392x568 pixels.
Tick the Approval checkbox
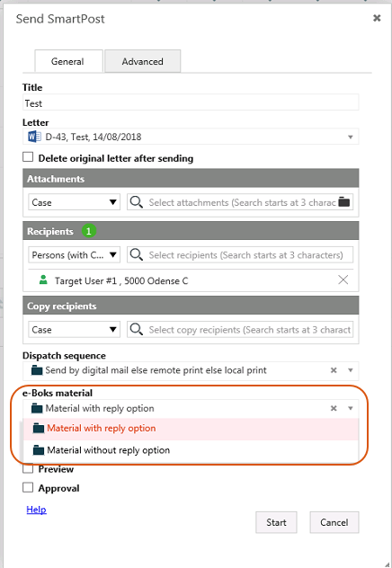[x=28, y=487]
